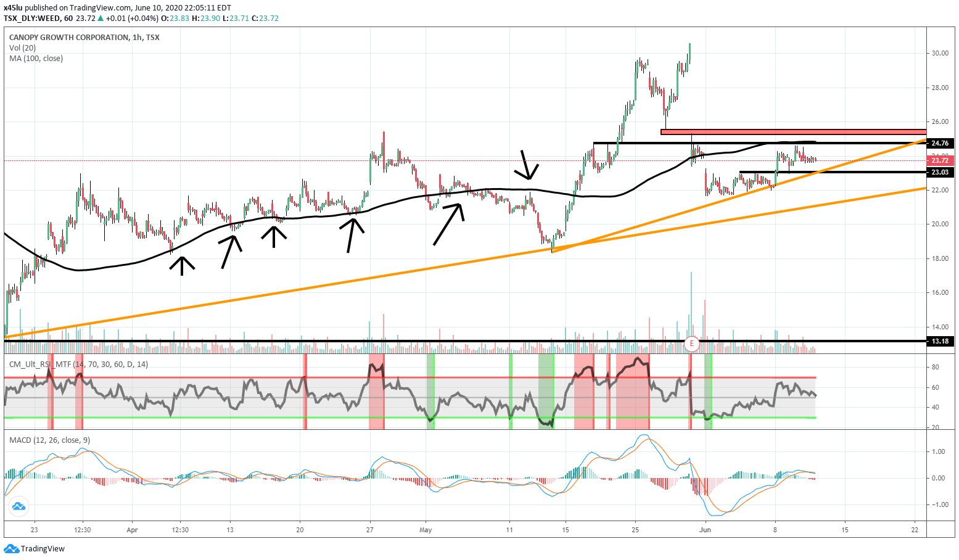Screen dimensions: 959x560
Task: Click the green up-triangle change indicator in header
Action: 101,19
